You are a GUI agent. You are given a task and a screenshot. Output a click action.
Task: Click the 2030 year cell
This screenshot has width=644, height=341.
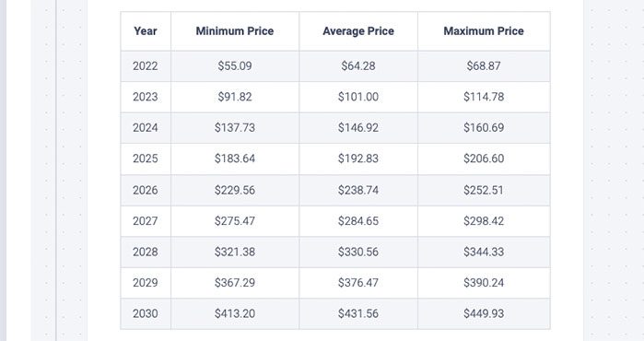click(x=146, y=314)
